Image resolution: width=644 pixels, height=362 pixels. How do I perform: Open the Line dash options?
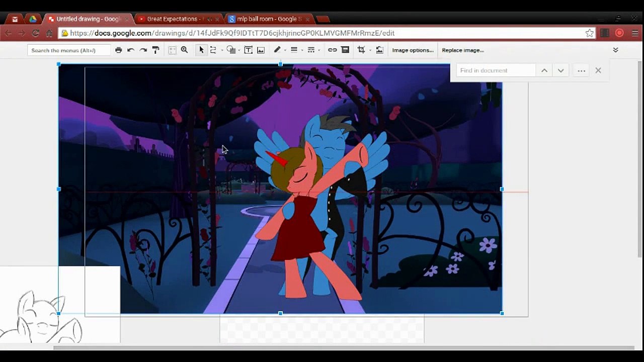click(x=311, y=50)
